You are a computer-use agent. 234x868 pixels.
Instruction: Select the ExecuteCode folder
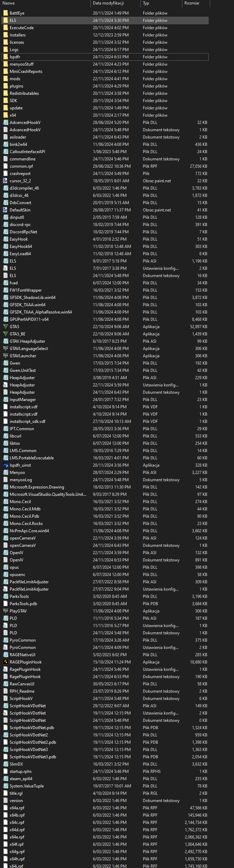(x=105, y=28)
